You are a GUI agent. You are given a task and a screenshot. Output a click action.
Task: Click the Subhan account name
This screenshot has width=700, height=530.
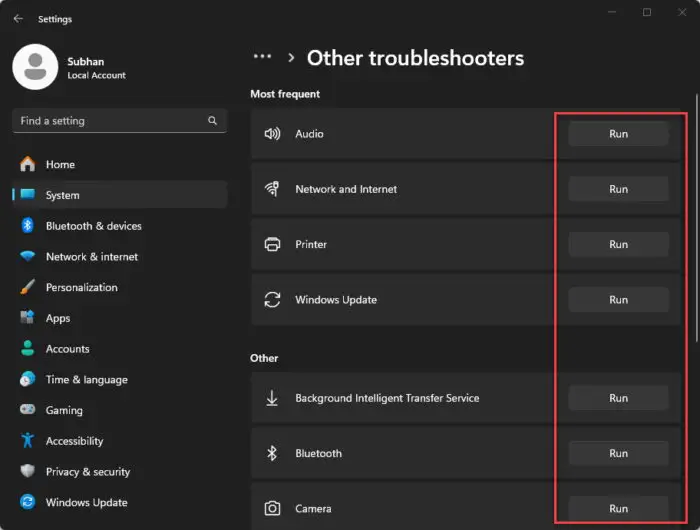(86, 61)
